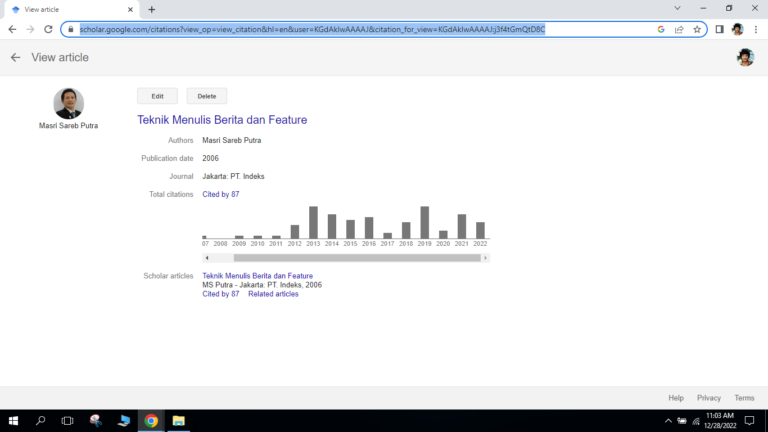The width and height of the screenshot is (768, 432).
Task: Select the View article browser tab
Action: pos(71,9)
